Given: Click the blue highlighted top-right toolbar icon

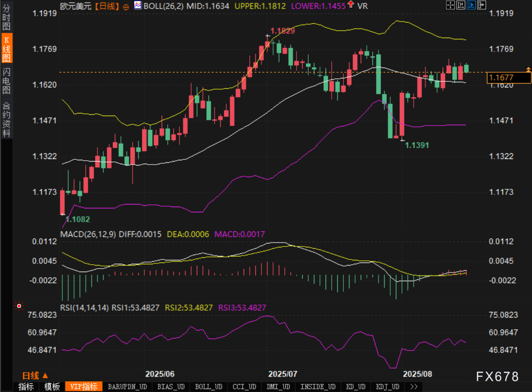Looking at the screenshot, I should click(x=471, y=5).
